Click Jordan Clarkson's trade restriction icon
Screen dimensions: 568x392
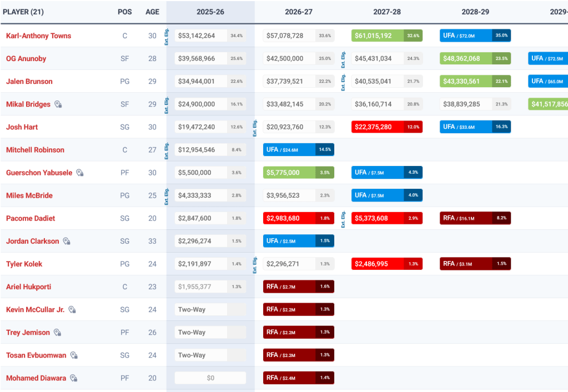[x=67, y=241]
